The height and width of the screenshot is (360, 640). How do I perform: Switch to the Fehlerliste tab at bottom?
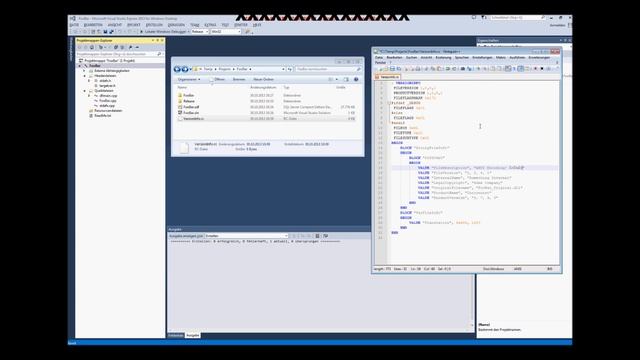click(x=176, y=335)
